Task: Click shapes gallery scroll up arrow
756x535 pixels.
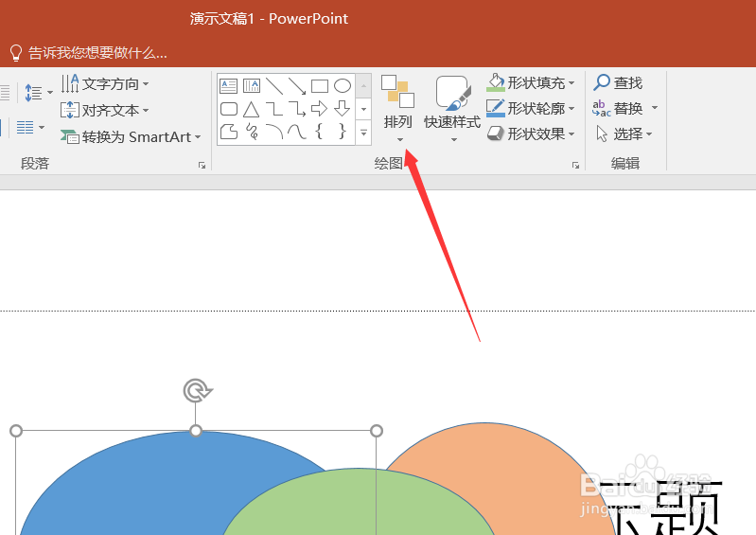Action: tap(364, 86)
